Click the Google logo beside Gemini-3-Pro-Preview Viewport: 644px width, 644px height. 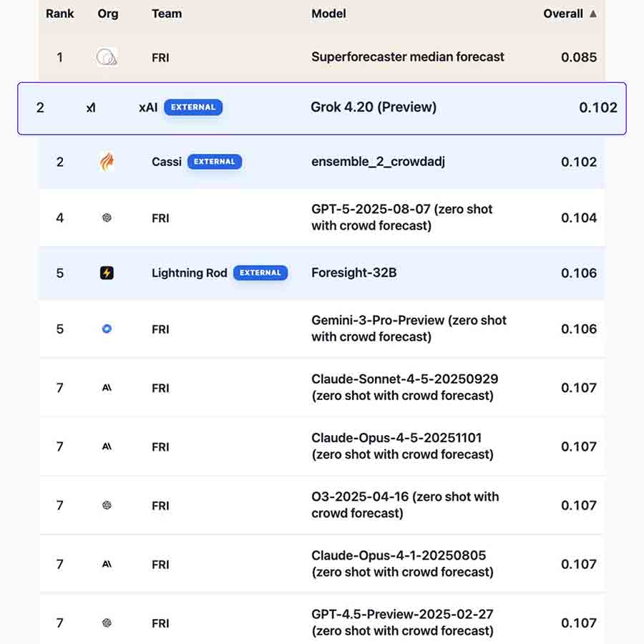point(107,328)
